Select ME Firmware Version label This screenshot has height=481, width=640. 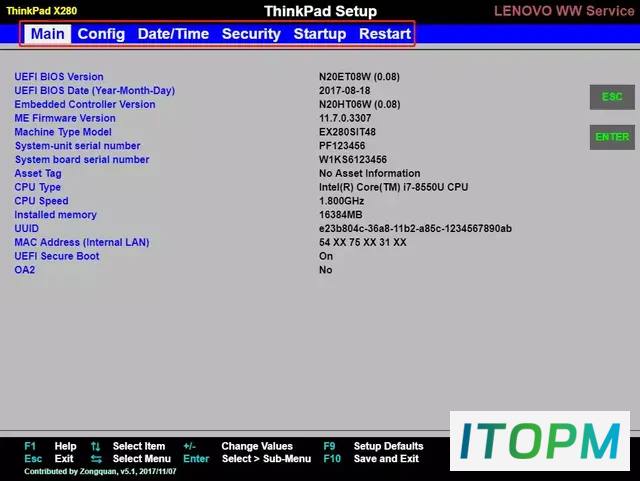(x=65, y=118)
